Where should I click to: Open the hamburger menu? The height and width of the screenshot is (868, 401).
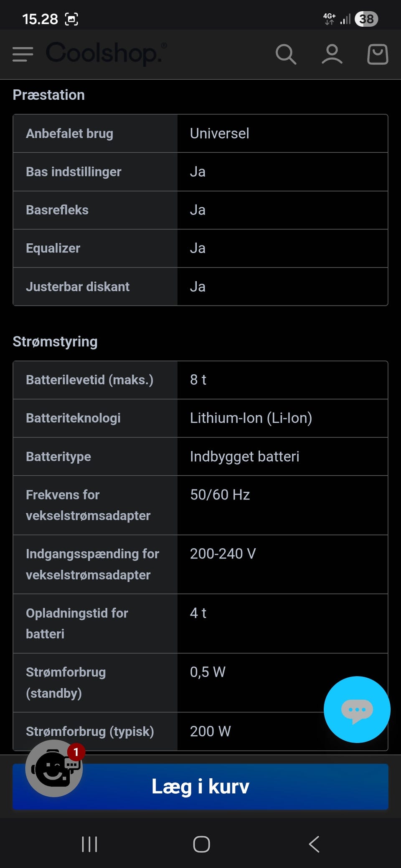[23, 54]
